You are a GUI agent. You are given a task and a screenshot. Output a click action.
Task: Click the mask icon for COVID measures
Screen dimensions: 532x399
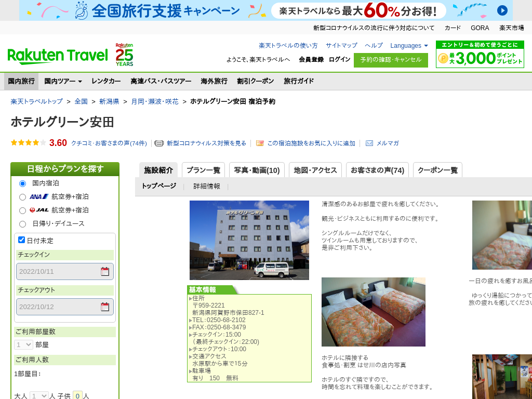(x=159, y=143)
